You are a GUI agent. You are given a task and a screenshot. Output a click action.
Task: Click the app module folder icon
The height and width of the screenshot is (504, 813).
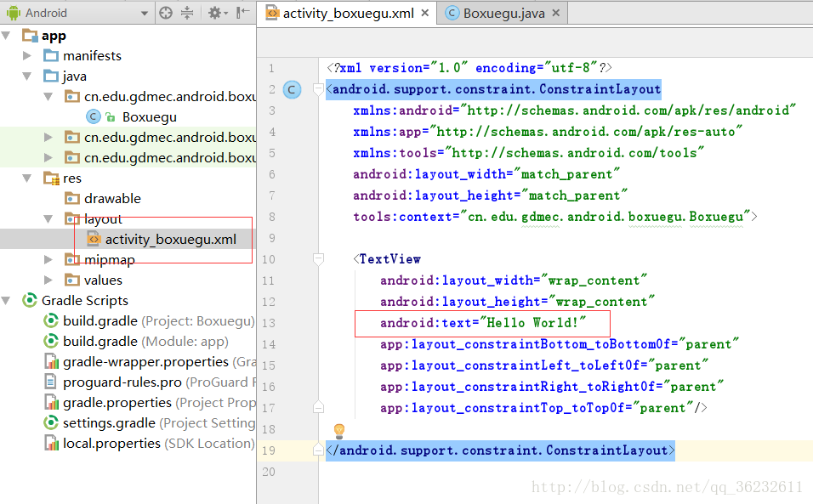[x=30, y=36]
